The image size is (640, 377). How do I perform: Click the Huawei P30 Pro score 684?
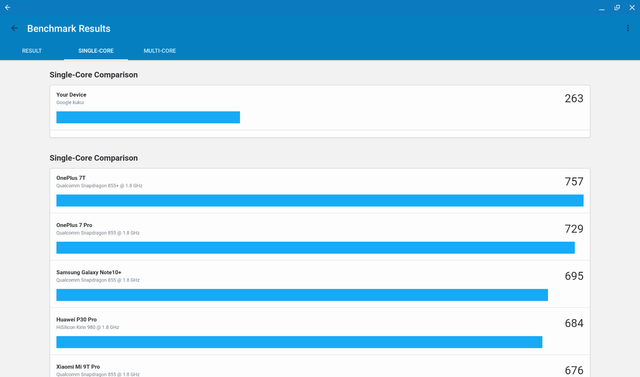click(x=574, y=324)
